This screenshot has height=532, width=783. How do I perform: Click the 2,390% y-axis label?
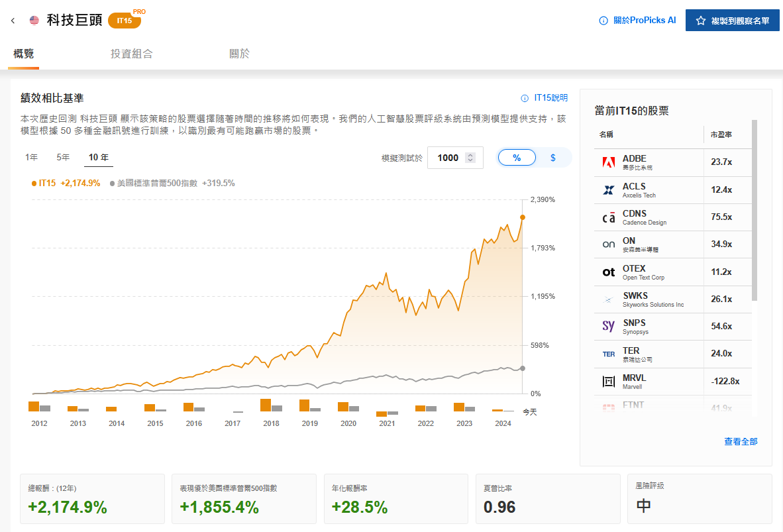tap(543, 200)
